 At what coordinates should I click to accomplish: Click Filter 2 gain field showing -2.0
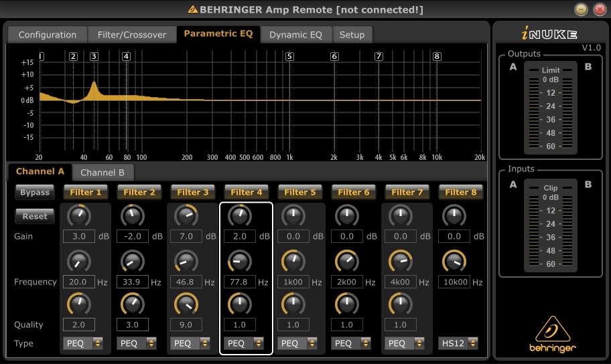coord(133,236)
